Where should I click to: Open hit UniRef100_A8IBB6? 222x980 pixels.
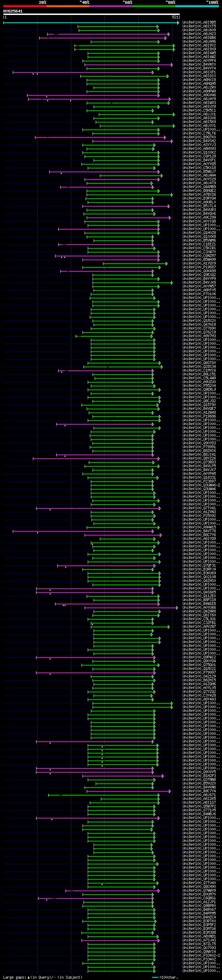199,38
